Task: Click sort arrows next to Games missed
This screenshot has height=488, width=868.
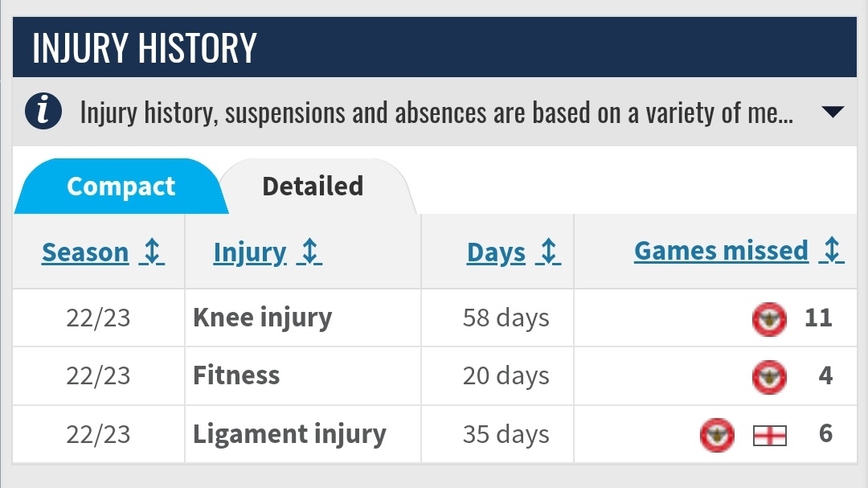Action: 832,250
